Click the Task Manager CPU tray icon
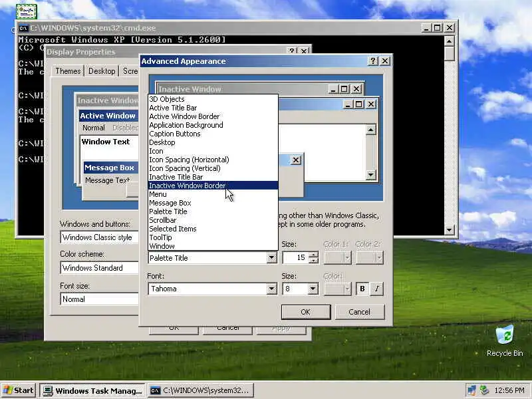Screen dimensions: 532x399 [x=484, y=390]
